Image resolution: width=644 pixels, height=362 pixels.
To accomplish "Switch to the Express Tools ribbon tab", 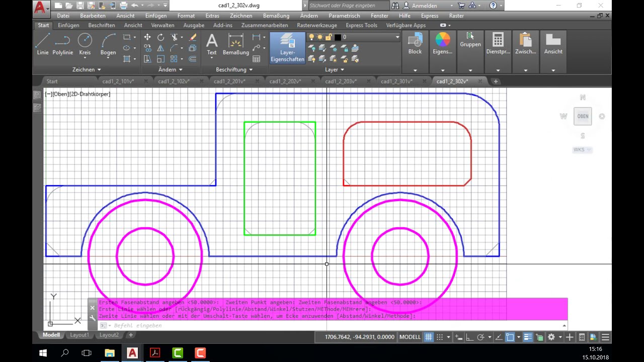I will point(361,25).
